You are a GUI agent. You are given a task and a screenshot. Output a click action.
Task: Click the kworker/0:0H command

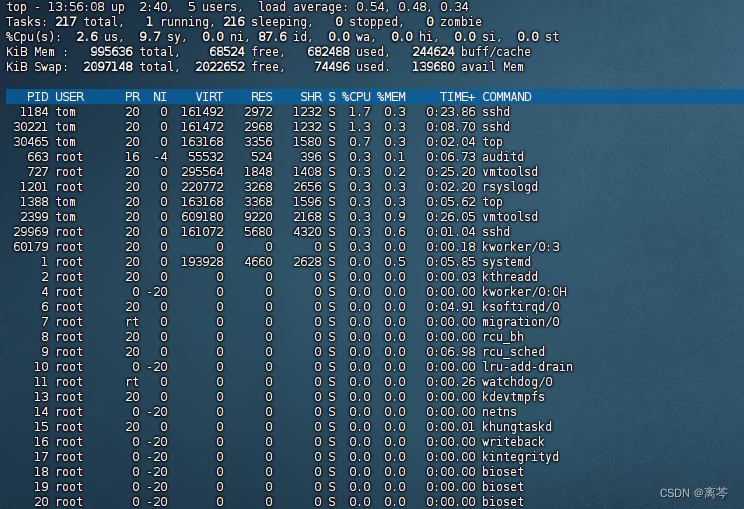pyautogui.click(x=524, y=292)
